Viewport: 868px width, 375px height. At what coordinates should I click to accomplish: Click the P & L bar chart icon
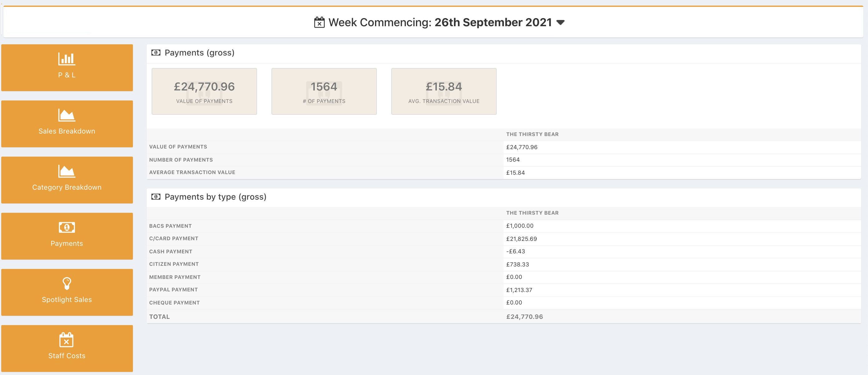coord(67,59)
